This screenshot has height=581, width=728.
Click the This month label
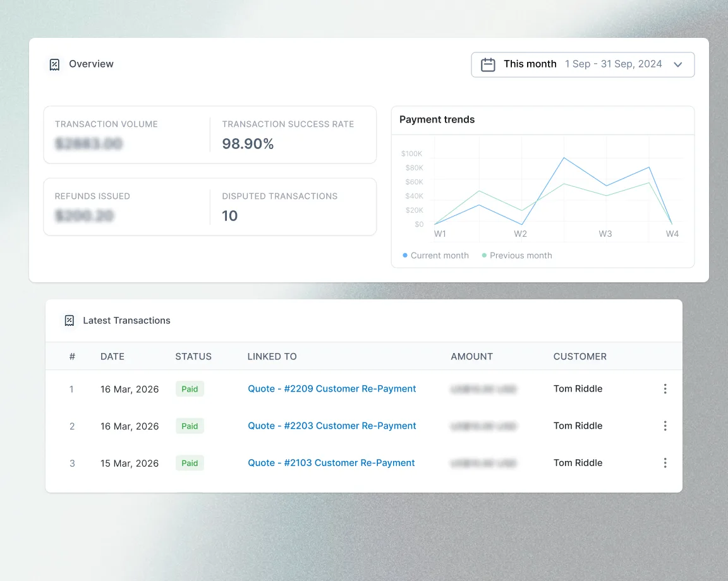click(x=530, y=64)
